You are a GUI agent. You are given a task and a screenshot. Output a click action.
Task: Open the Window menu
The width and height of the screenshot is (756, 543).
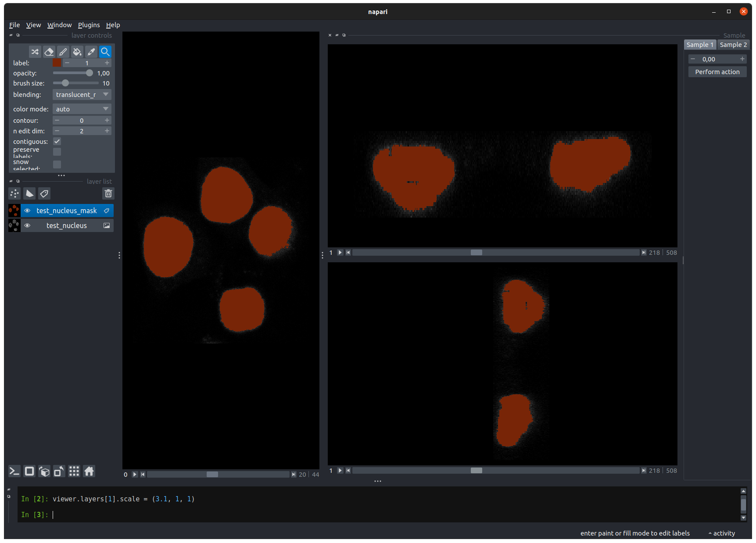[x=59, y=25]
